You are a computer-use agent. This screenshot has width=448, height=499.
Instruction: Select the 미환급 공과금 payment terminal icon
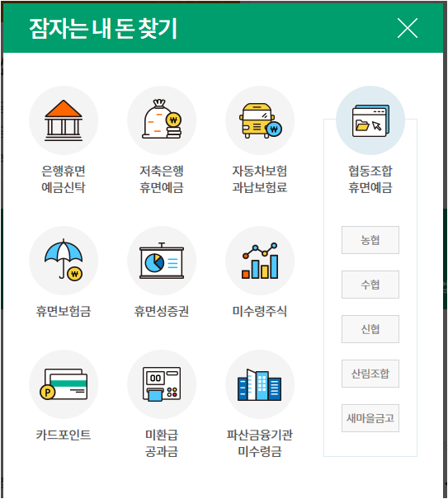(162, 384)
